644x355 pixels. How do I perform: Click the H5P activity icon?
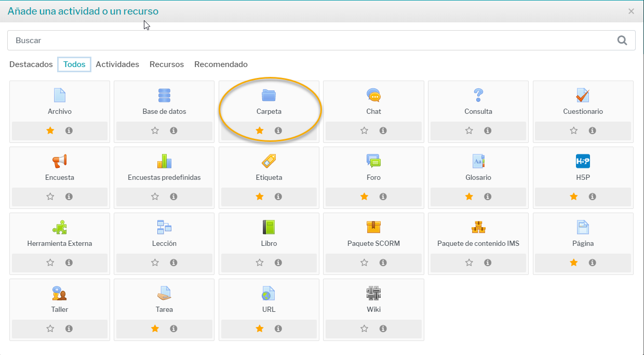pyautogui.click(x=583, y=161)
